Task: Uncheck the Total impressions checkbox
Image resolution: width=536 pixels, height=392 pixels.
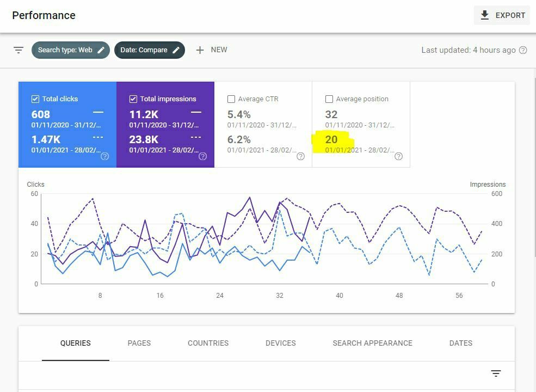Action: (x=133, y=99)
